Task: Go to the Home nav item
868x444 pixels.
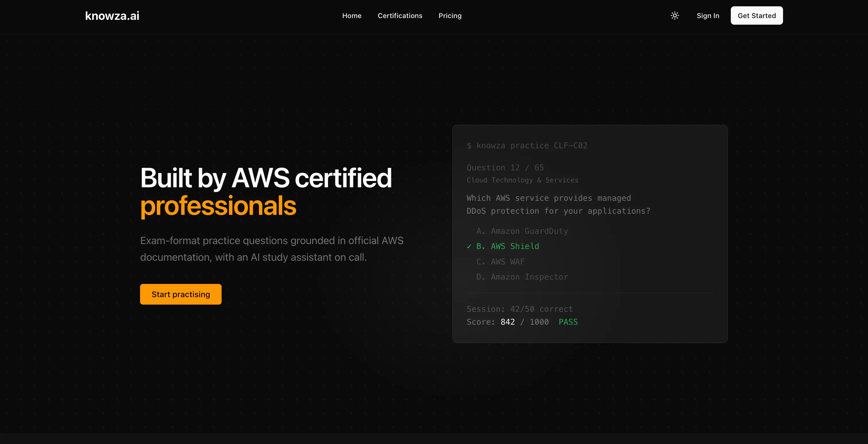Action: click(352, 16)
